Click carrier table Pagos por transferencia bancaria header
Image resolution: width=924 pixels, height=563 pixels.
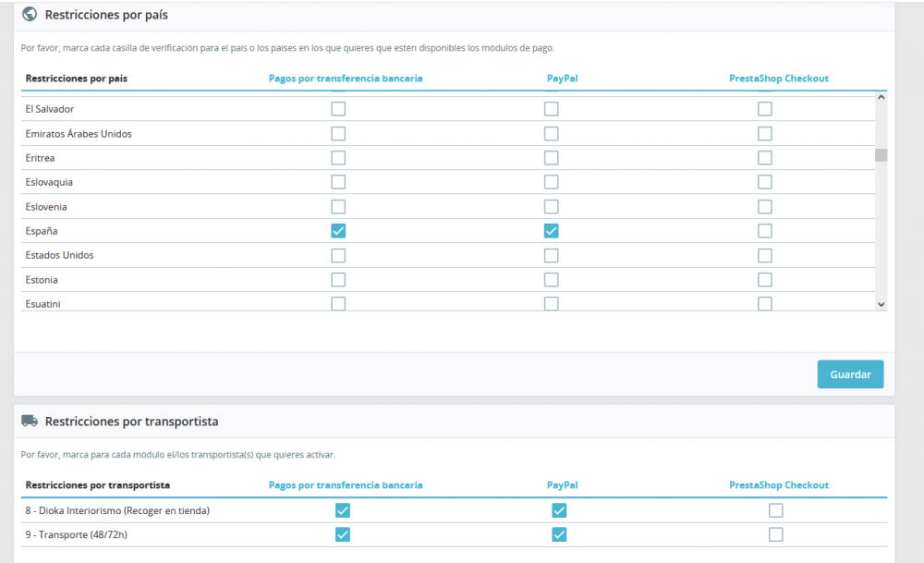(346, 485)
